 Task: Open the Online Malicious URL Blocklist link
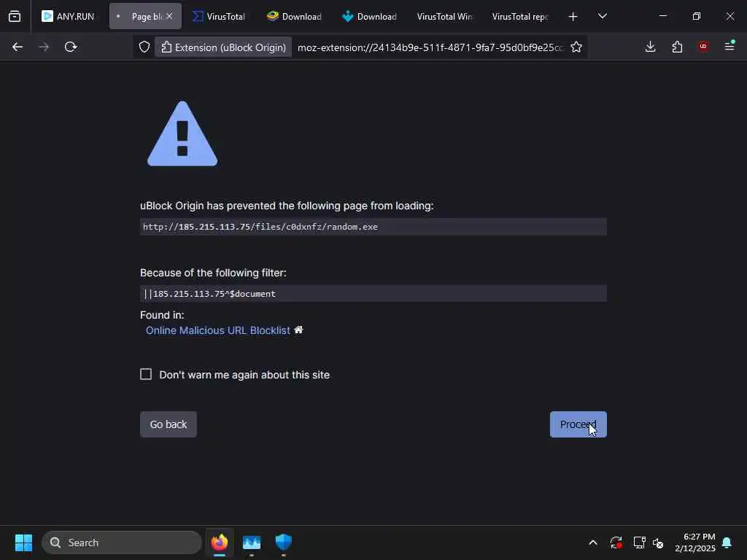pyautogui.click(x=217, y=330)
